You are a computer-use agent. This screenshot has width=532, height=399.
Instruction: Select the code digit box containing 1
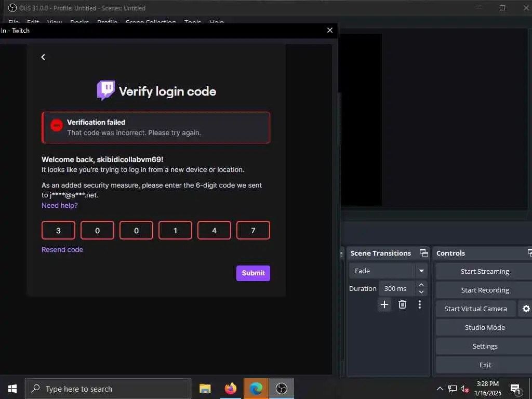coord(175,230)
